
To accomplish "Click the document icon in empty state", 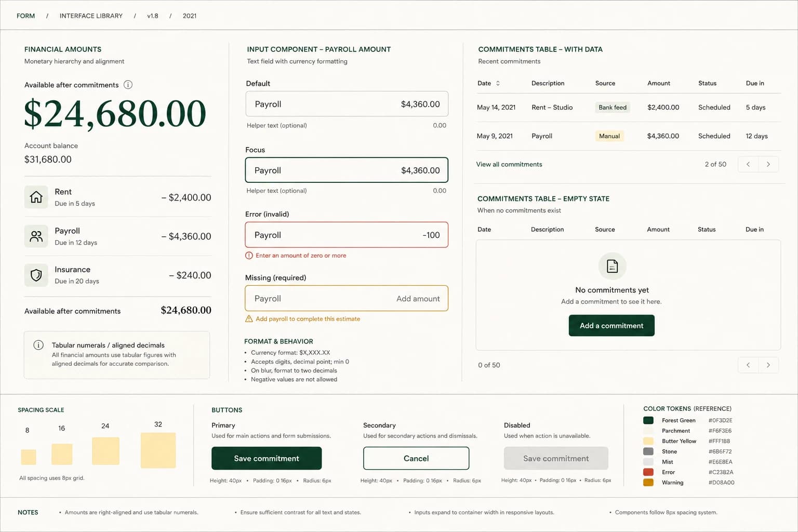I will click(x=613, y=266).
